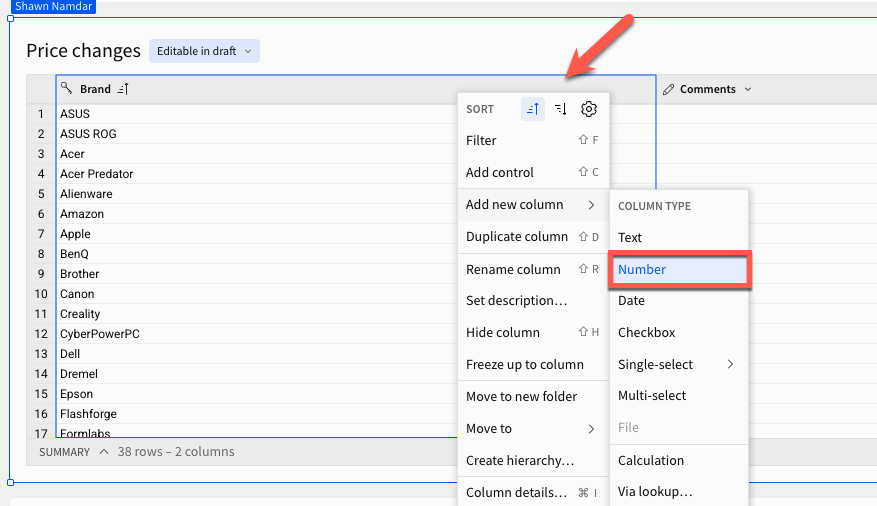Select Checkbox column type
The width and height of the screenshot is (877, 506).
tap(679, 333)
